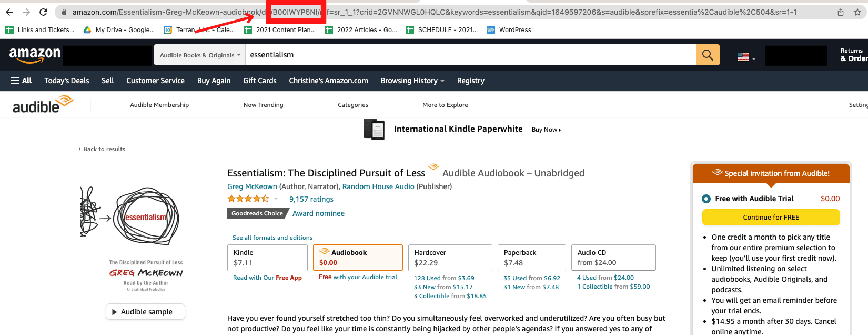The image size is (868, 335).
Task: Select the Paperback $7.48 format
Action: (532, 258)
